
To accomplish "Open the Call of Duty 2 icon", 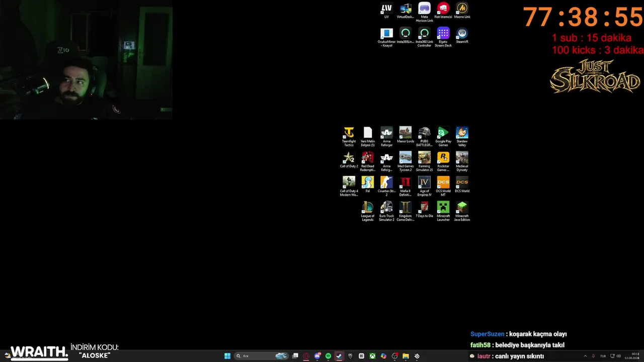I will click(349, 160).
